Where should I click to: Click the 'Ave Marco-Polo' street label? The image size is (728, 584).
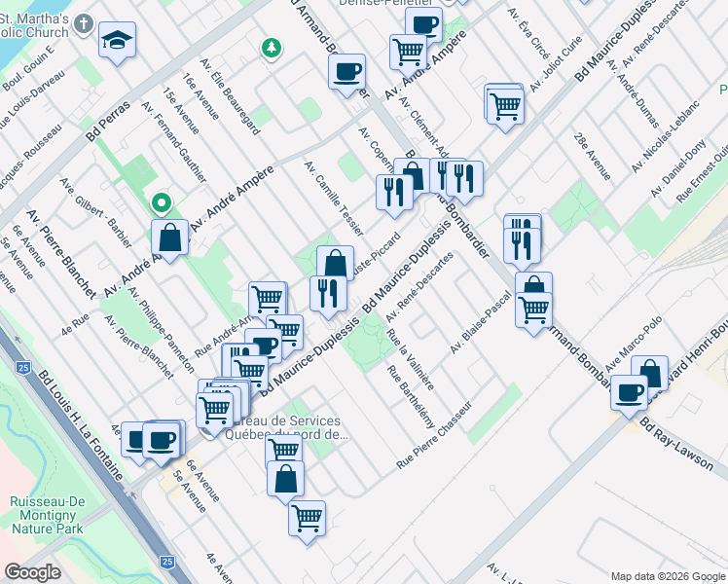(634, 344)
